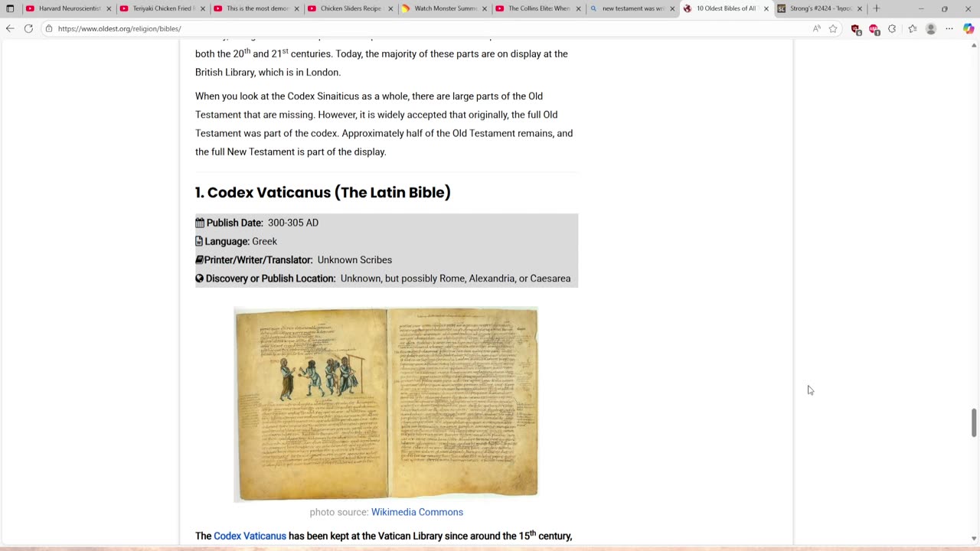Switch to Teriyaki Chicken Fried tab

[x=162, y=8]
